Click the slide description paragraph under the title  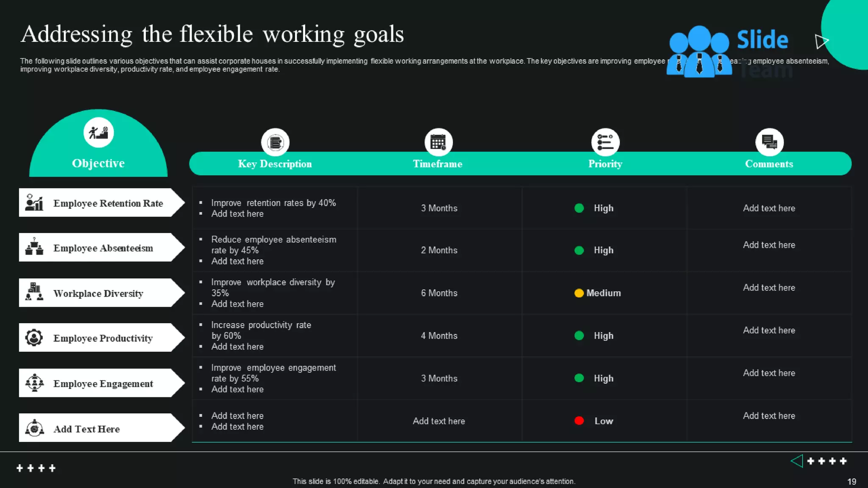425,65
